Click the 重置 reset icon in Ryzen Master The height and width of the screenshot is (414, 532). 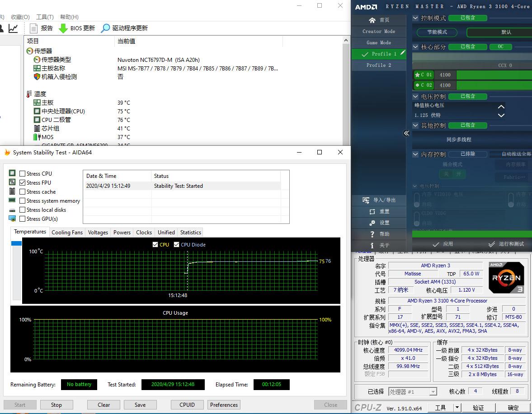tap(372, 212)
